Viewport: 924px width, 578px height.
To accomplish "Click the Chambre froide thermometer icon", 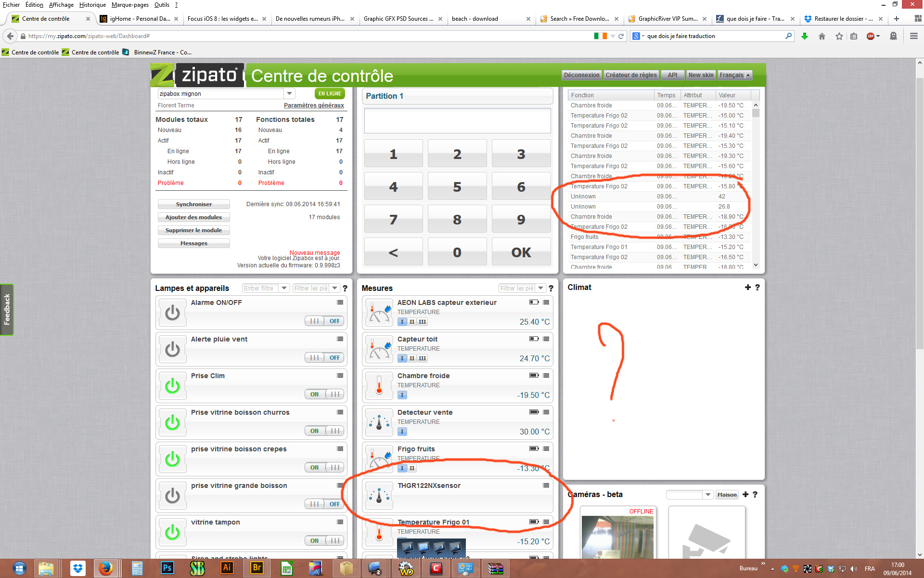I will click(379, 386).
